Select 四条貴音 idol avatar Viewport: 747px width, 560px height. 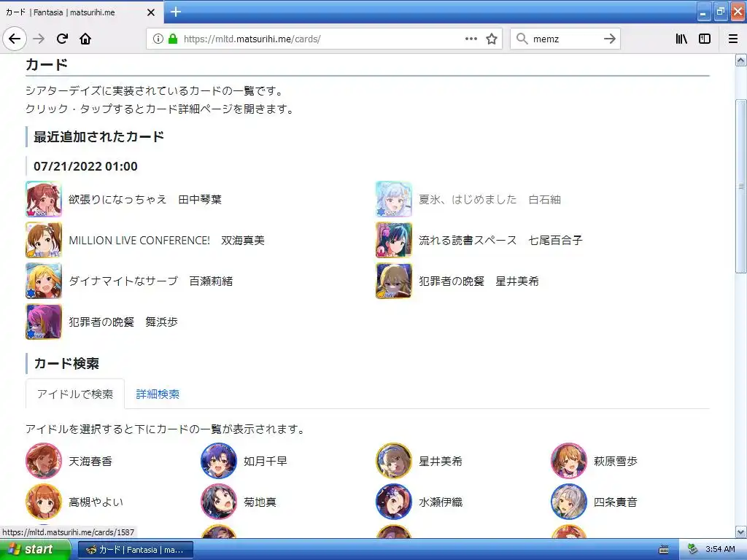pyautogui.click(x=569, y=502)
